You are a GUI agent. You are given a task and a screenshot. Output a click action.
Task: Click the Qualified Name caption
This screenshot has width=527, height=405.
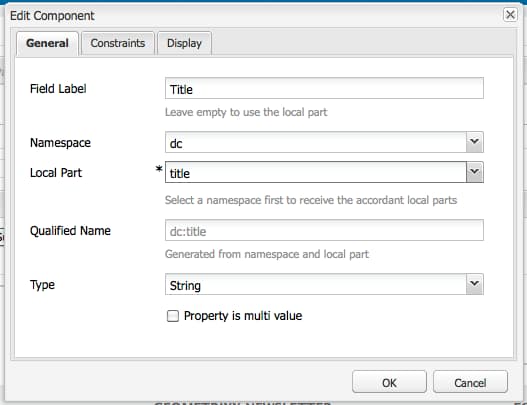(70, 231)
